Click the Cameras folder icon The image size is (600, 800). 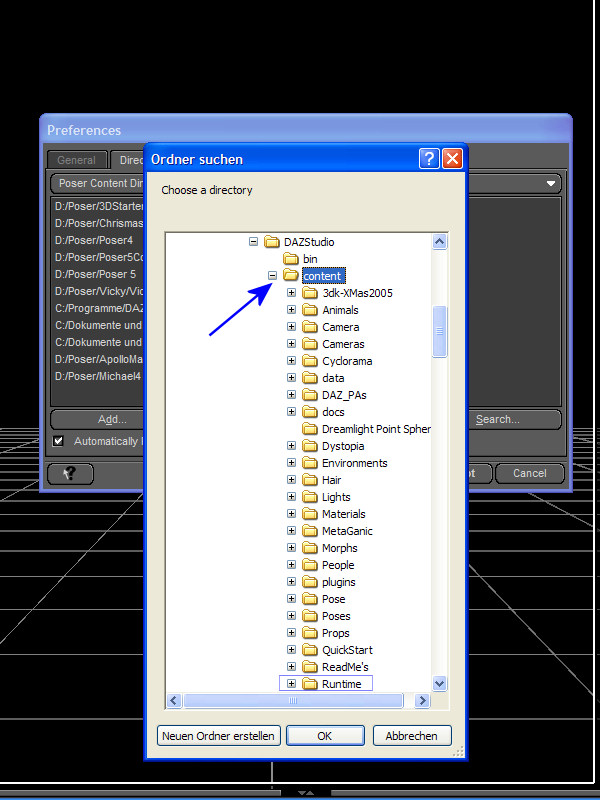click(x=310, y=344)
